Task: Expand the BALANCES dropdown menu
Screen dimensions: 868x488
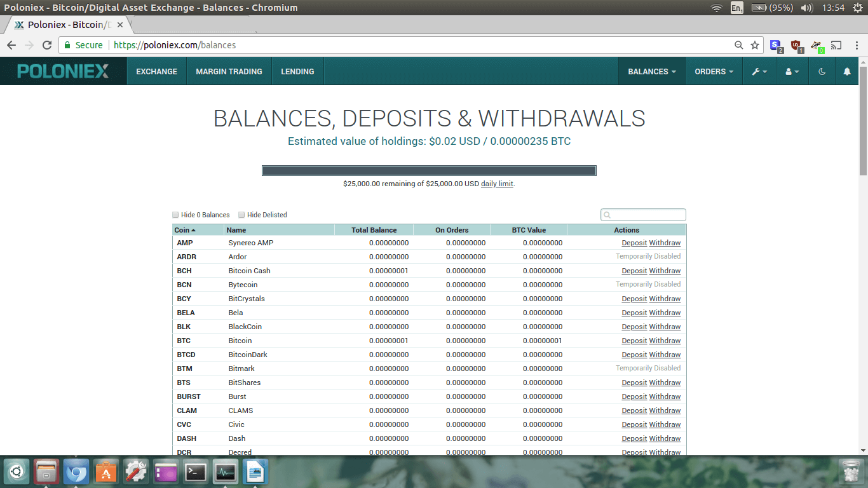Action: (652, 71)
